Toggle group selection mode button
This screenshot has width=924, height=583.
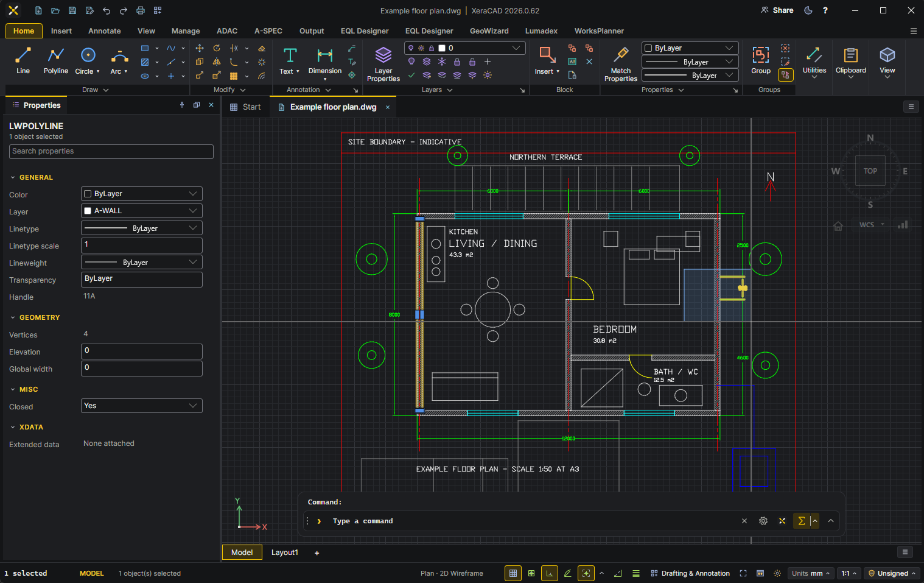(x=786, y=75)
